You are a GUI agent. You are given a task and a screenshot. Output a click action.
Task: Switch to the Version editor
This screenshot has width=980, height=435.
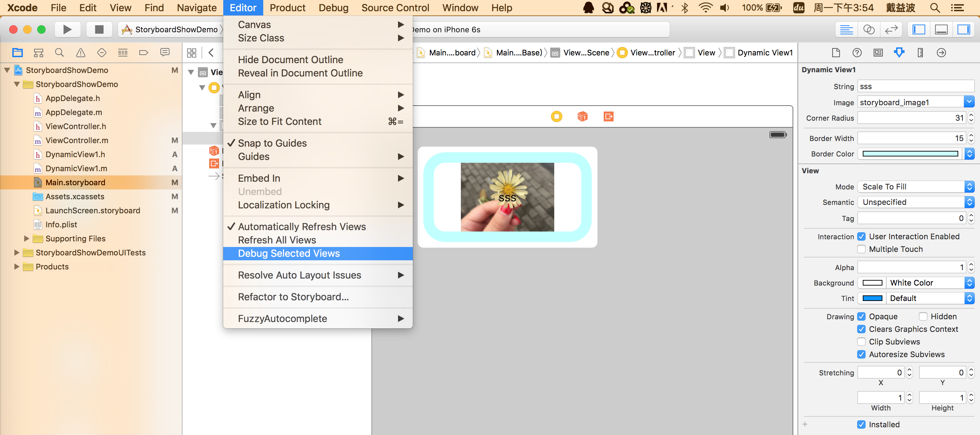(x=891, y=29)
